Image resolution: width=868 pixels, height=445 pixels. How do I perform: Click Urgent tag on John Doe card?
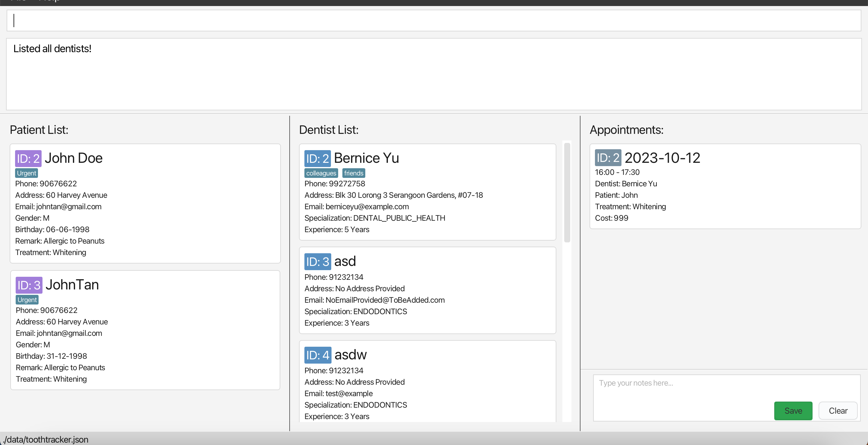(x=27, y=173)
